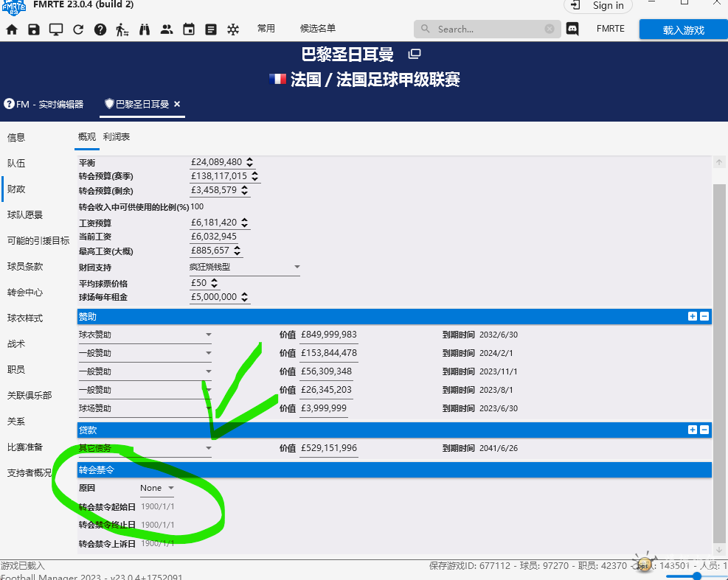Open the Discord icon link
Image resolution: width=728 pixels, height=580 pixels.
pyautogui.click(x=572, y=29)
